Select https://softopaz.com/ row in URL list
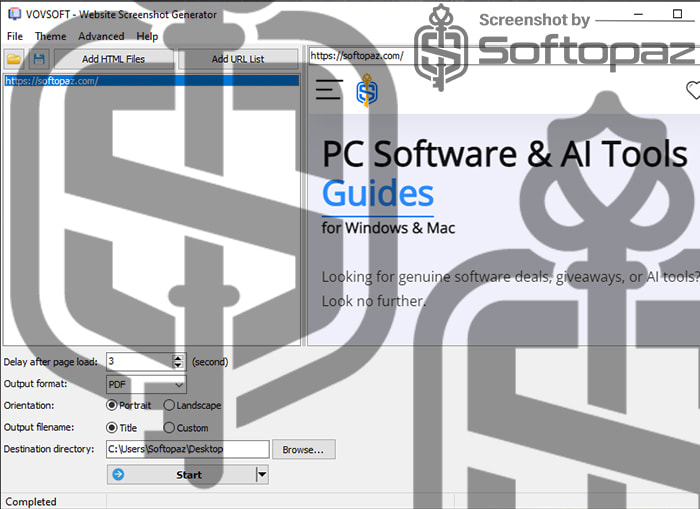The image size is (700, 509). tap(151, 81)
